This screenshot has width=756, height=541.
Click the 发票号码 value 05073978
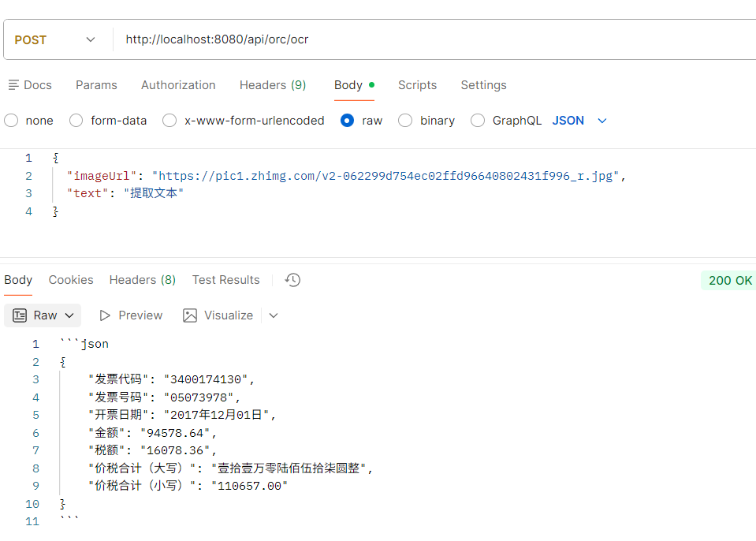tap(199, 397)
